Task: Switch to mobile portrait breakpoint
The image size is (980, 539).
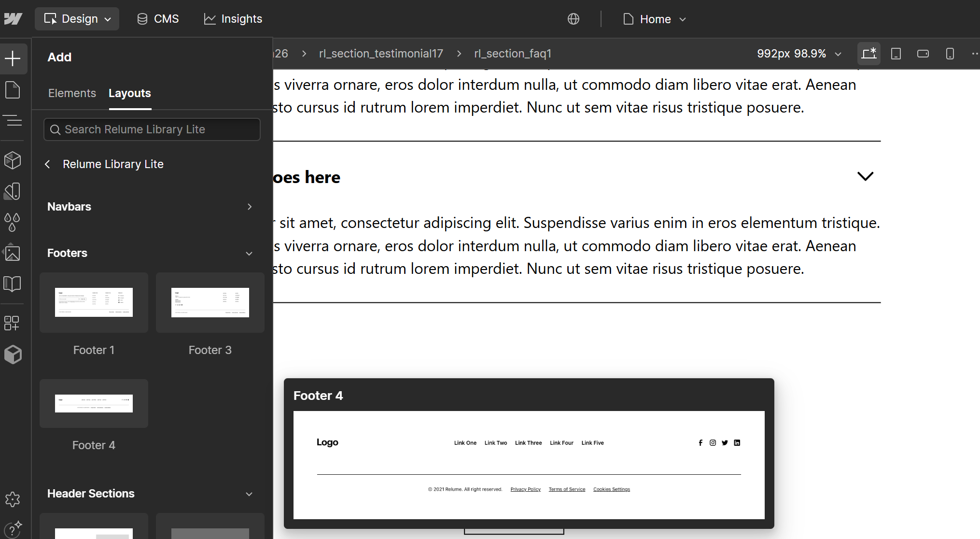Action: click(950, 54)
